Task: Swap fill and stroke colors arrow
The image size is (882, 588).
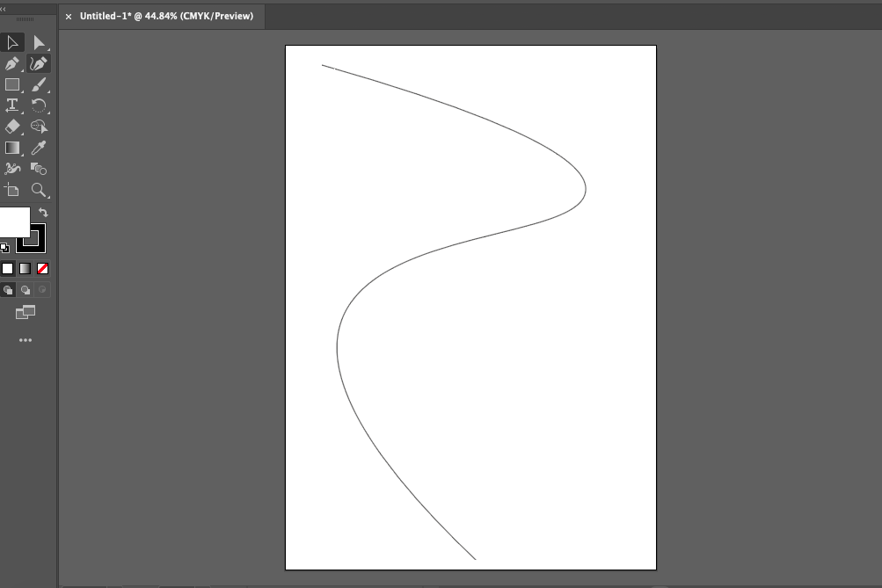Action: pyautogui.click(x=43, y=213)
